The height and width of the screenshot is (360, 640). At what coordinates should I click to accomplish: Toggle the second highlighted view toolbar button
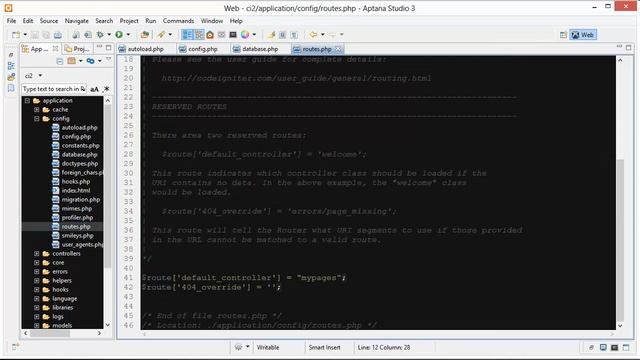[x=199, y=35]
